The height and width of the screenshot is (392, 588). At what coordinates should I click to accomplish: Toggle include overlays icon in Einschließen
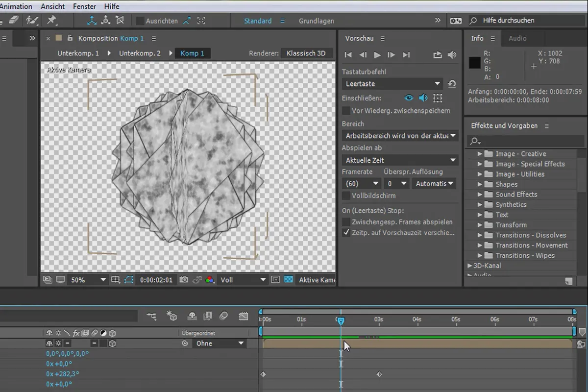(x=438, y=98)
